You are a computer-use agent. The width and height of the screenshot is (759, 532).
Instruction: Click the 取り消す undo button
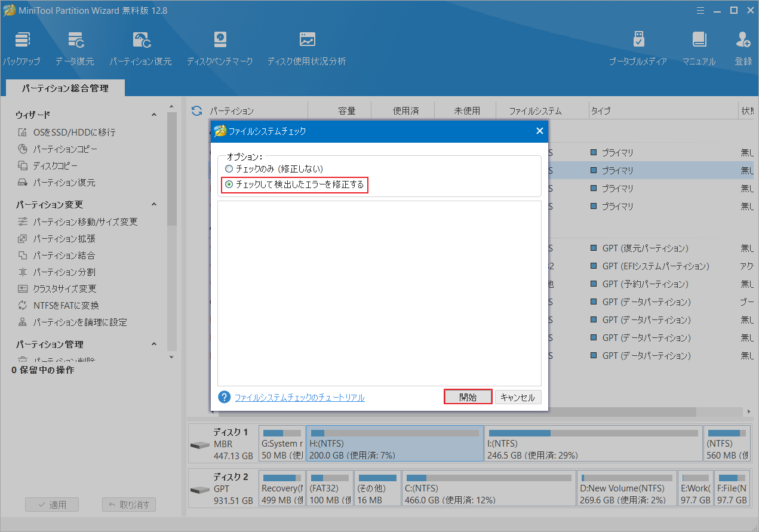tap(129, 505)
